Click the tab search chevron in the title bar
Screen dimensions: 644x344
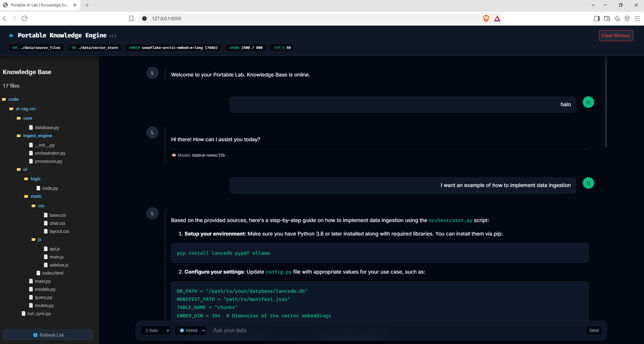[x=593, y=5]
